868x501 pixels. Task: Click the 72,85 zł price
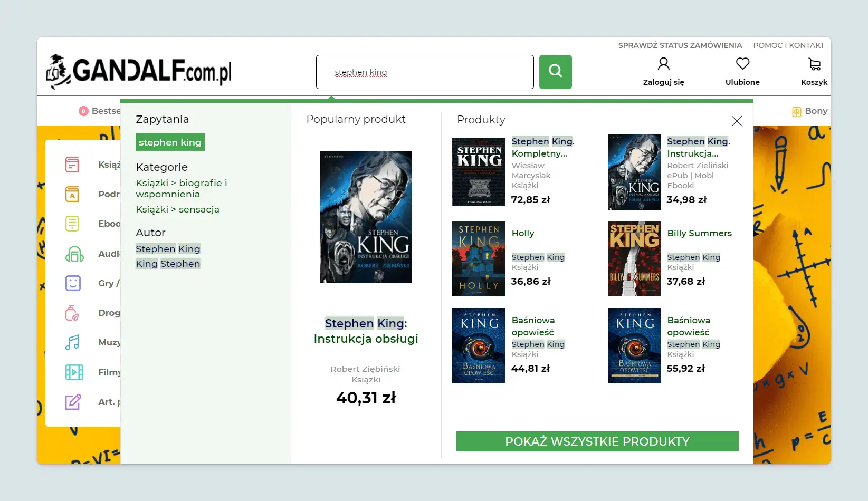coord(531,200)
